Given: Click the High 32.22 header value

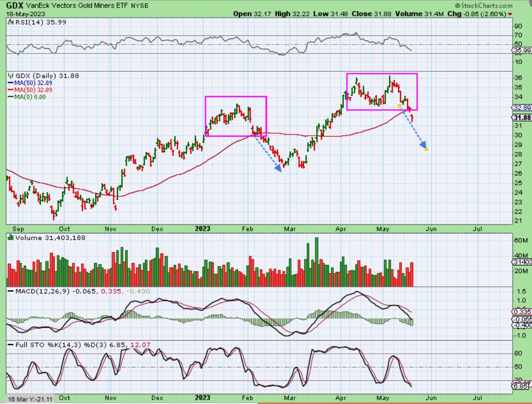Looking at the screenshot, I should click(292, 14).
